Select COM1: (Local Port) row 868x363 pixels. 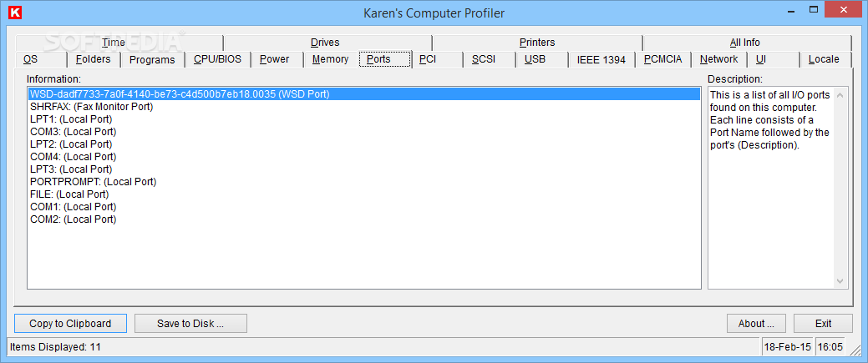pos(363,206)
